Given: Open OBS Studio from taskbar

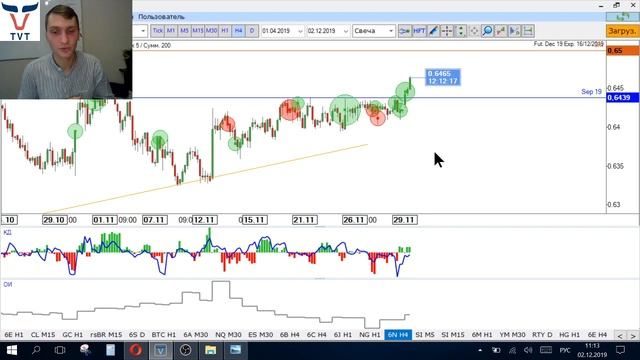Looking at the screenshot, I should [185, 350].
